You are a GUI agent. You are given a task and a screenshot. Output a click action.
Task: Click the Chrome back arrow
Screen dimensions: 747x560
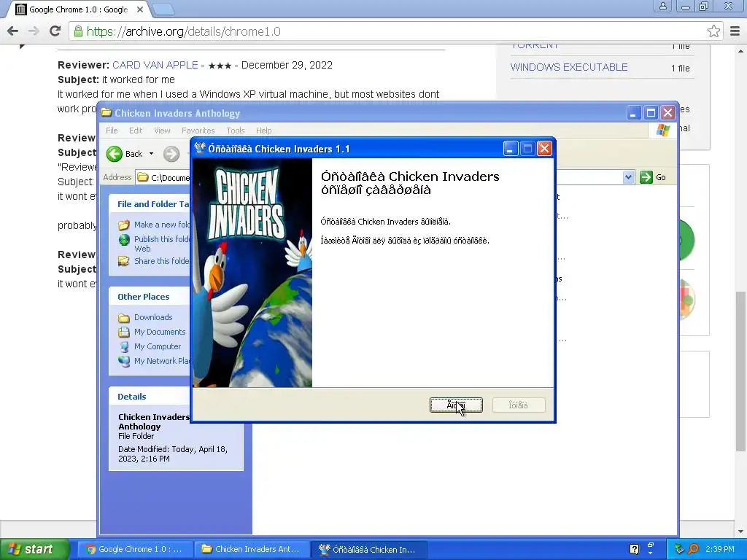tap(13, 31)
